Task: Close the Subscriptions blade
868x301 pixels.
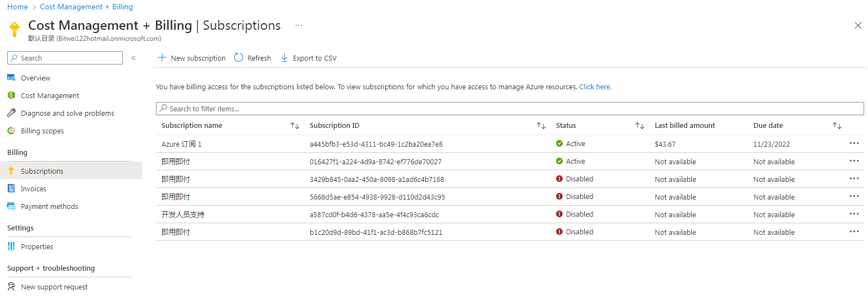Action: click(858, 25)
